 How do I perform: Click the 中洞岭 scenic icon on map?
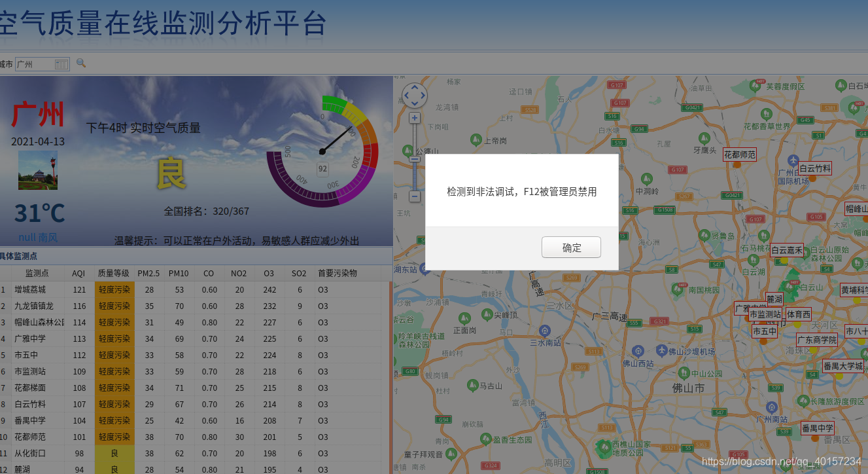coord(647,178)
